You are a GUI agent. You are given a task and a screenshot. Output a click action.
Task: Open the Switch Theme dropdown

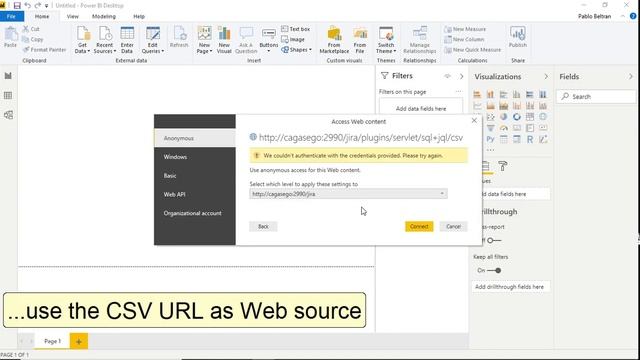(x=386, y=40)
